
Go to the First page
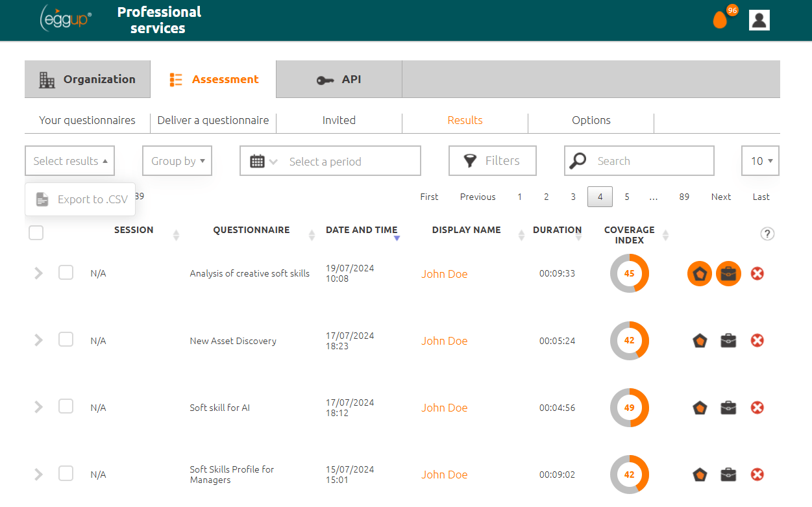click(429, 197)
